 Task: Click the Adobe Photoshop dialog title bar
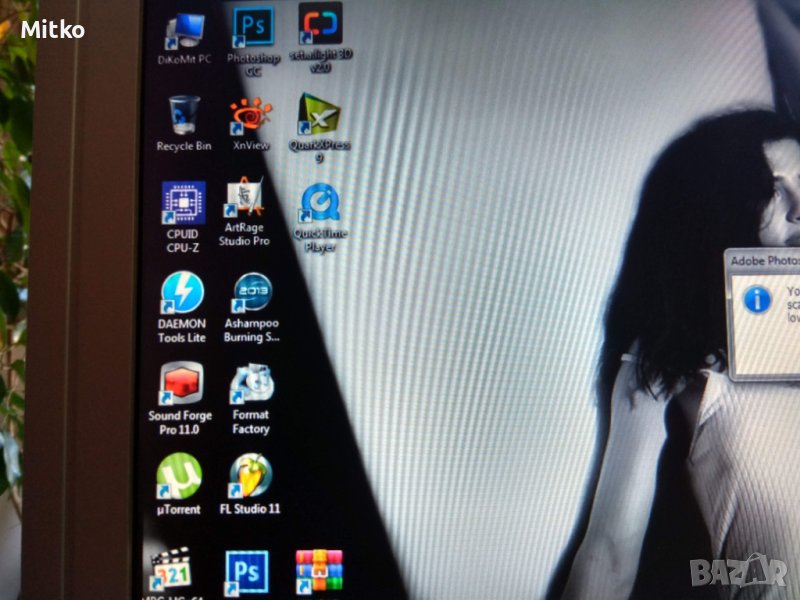763,261
